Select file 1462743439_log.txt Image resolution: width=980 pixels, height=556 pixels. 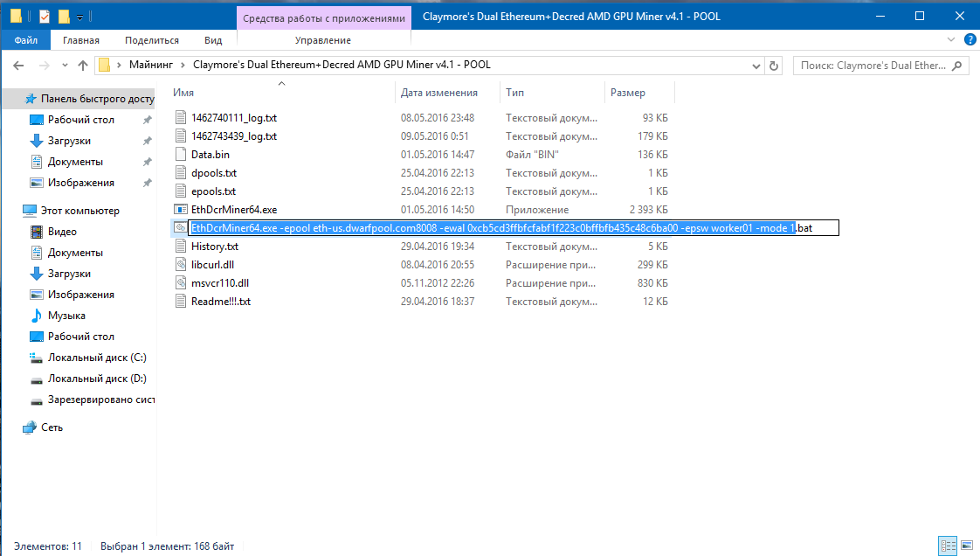pos(234,136)
